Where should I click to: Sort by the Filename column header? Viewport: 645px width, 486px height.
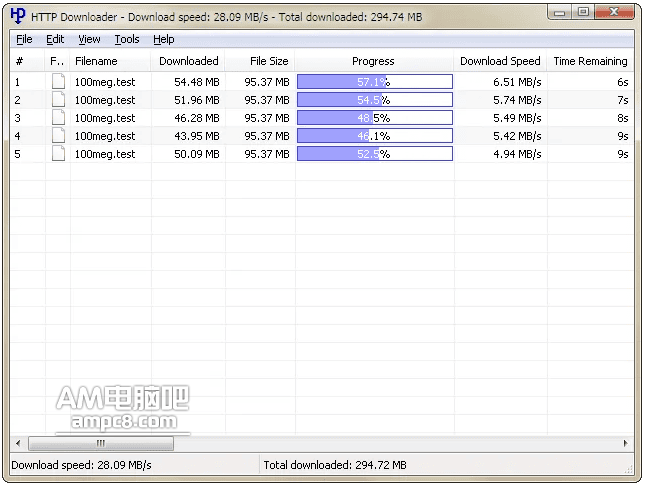pos(110,61)
